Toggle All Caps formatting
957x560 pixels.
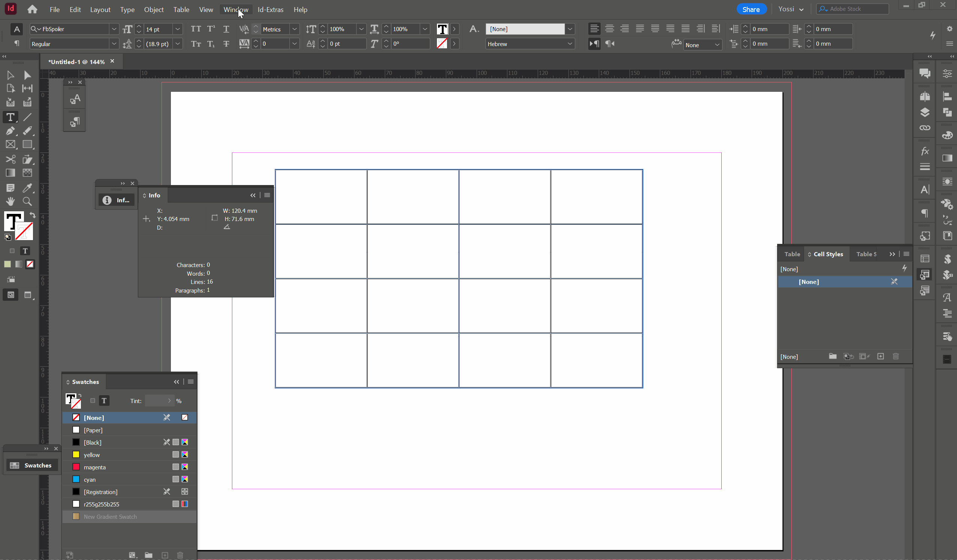coord(196,29)
